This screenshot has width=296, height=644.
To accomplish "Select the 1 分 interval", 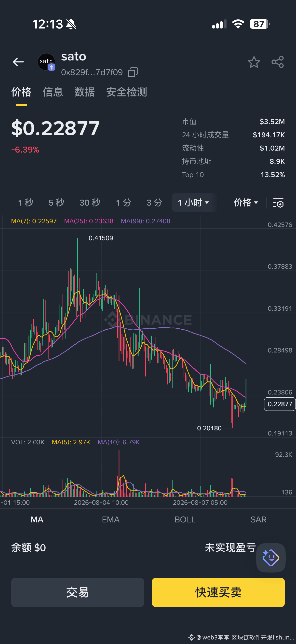I will 124,202.
